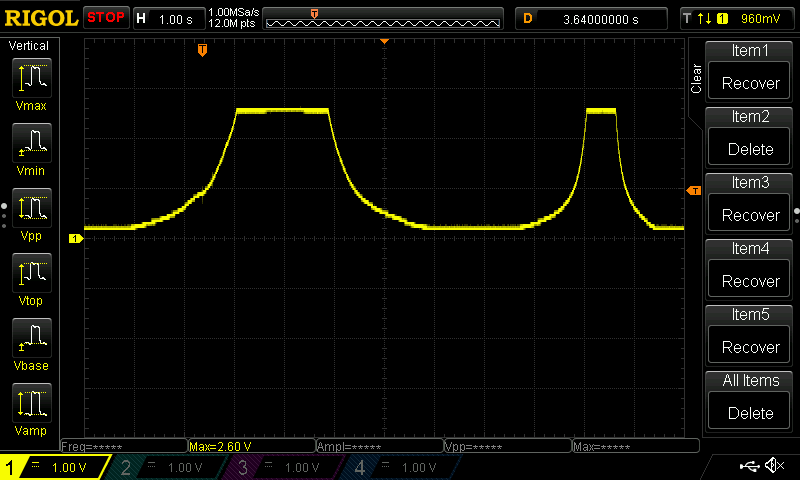
Task: Click the H 1.00 s timebase field
Action: tap(169, 19)
